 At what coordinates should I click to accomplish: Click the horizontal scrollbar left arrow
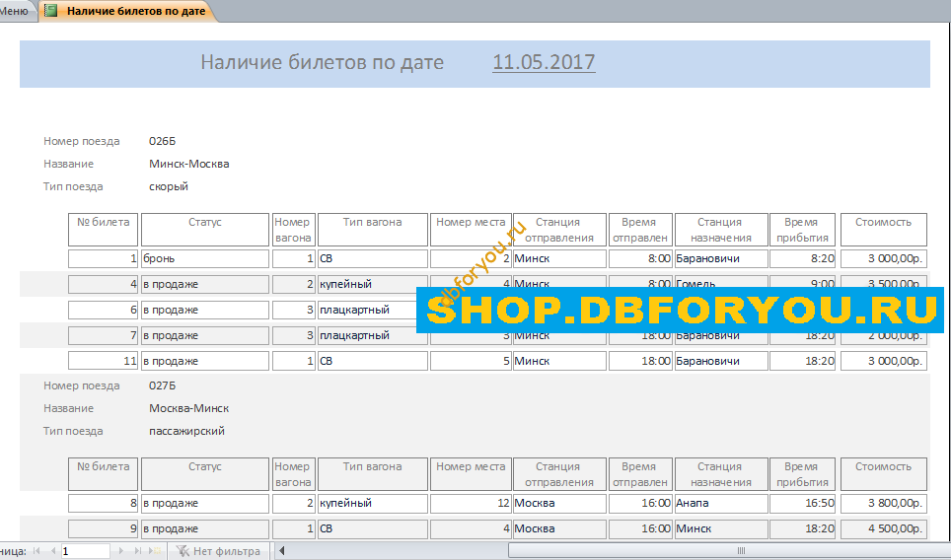281,551
